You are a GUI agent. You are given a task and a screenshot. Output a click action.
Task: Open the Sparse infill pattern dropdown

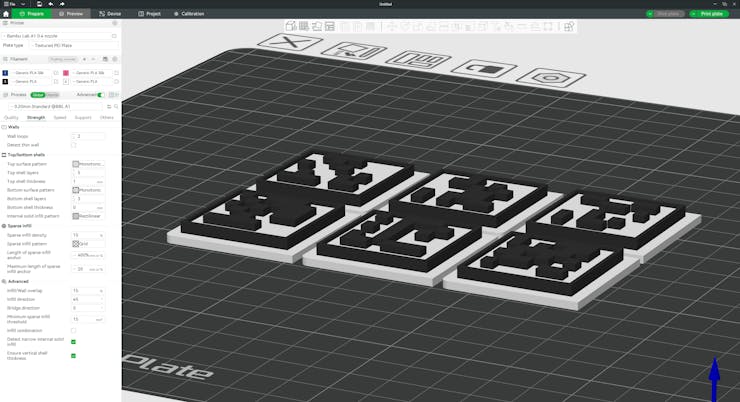88,244
